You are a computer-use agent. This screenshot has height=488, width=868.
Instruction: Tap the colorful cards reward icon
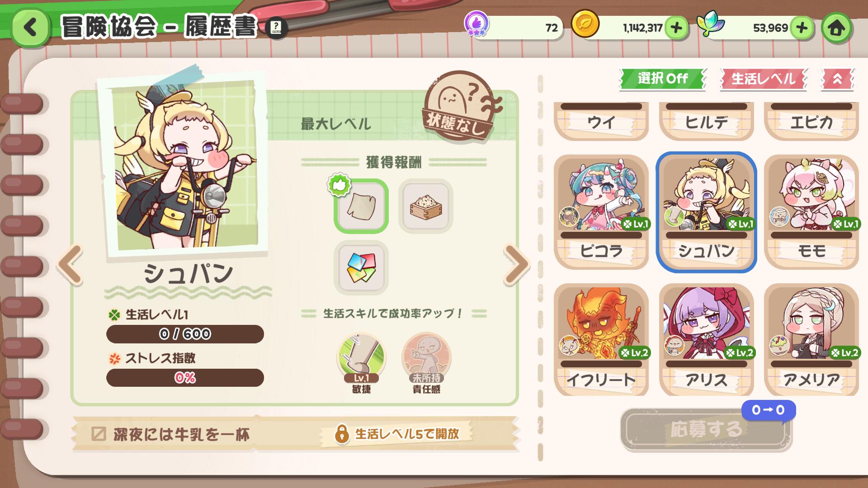361,268
